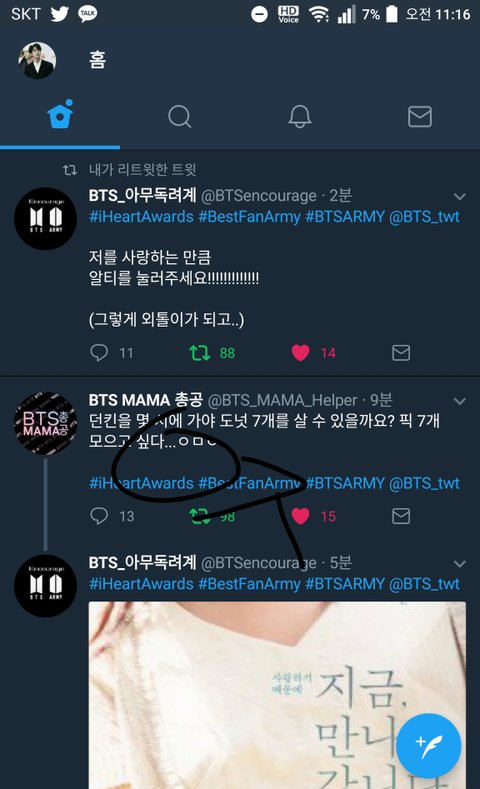Share BTS MAMA tweet via message icon
480x789 pixels.
coord(401,516)
